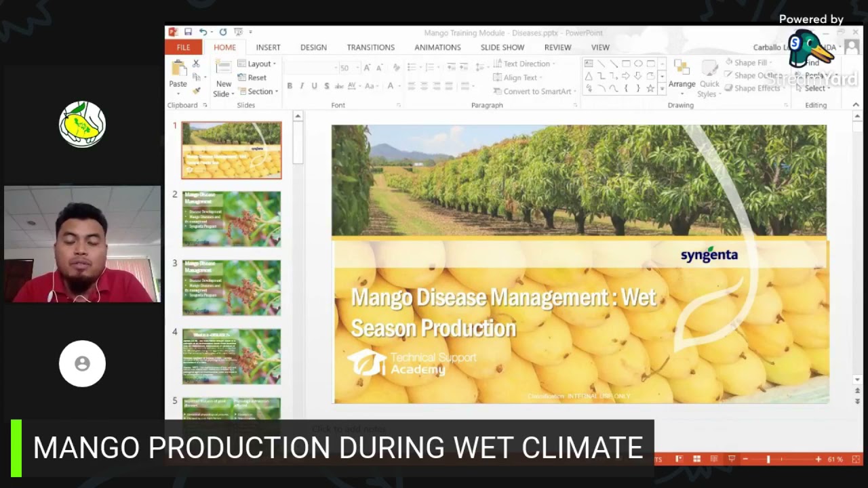Select slide 4 thumbnail
Viewport: 868px width, 488px height.
[231, 357]
